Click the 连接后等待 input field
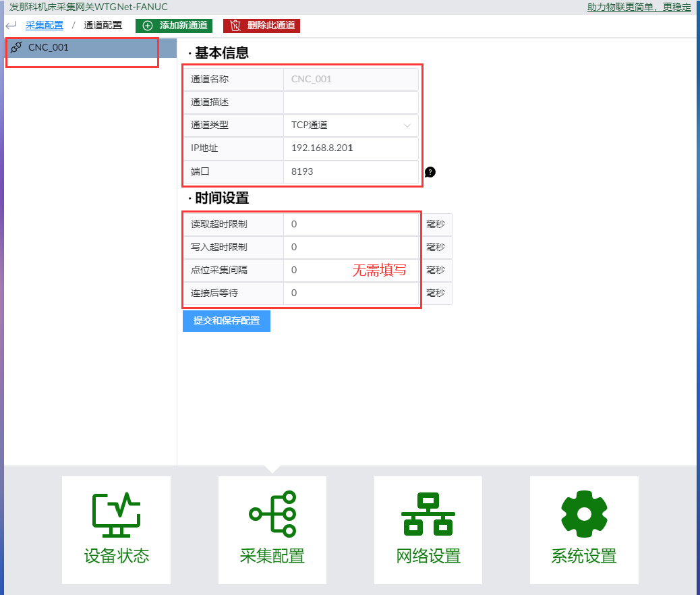The height and width of the screenshot is (595, 700). [351, 293]
